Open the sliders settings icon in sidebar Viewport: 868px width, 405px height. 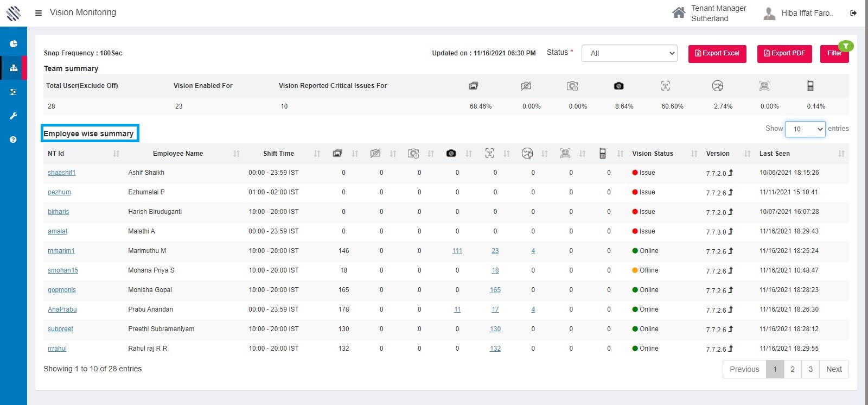tap(14, 92)
